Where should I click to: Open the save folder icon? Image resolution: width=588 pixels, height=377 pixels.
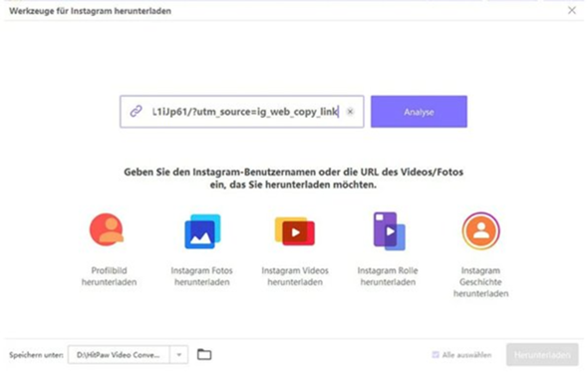click(204, 354)
